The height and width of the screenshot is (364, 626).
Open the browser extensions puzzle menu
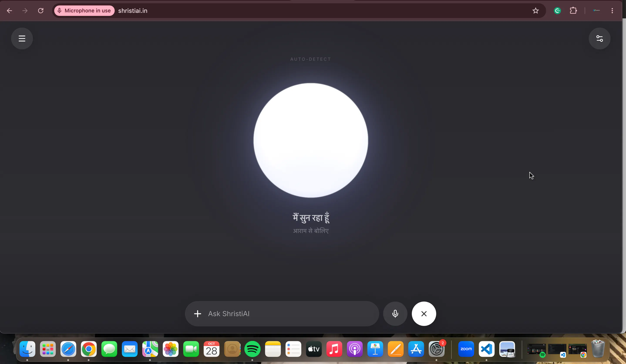[x=573, y=11]
